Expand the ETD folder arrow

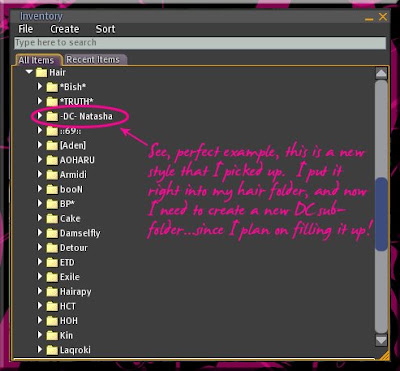pos(40,262)
